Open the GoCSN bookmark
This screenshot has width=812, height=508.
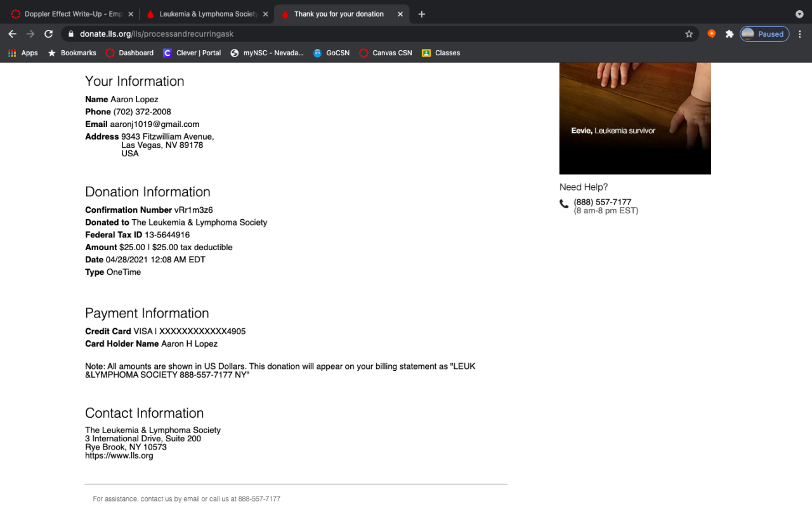tap(332, 53)
